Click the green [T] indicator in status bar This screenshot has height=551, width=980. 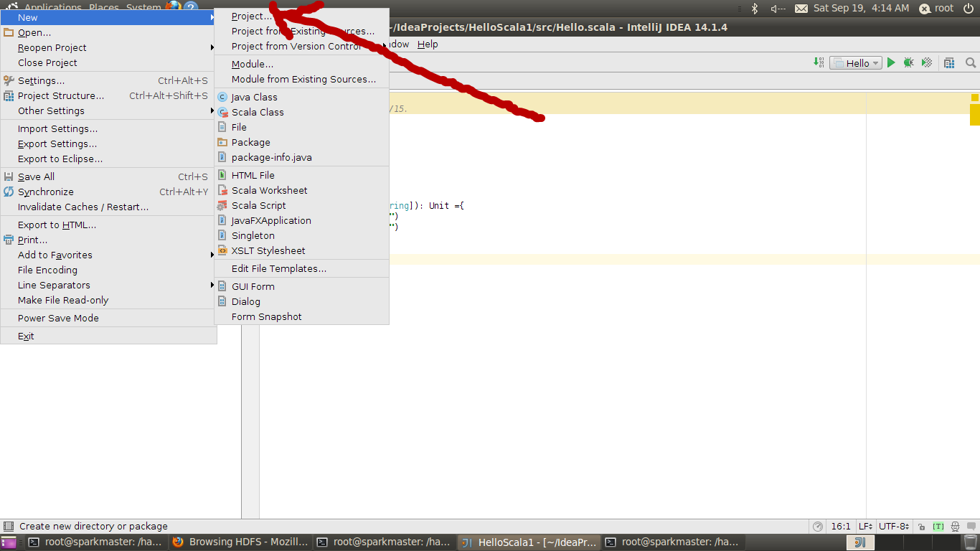point(938,527)
